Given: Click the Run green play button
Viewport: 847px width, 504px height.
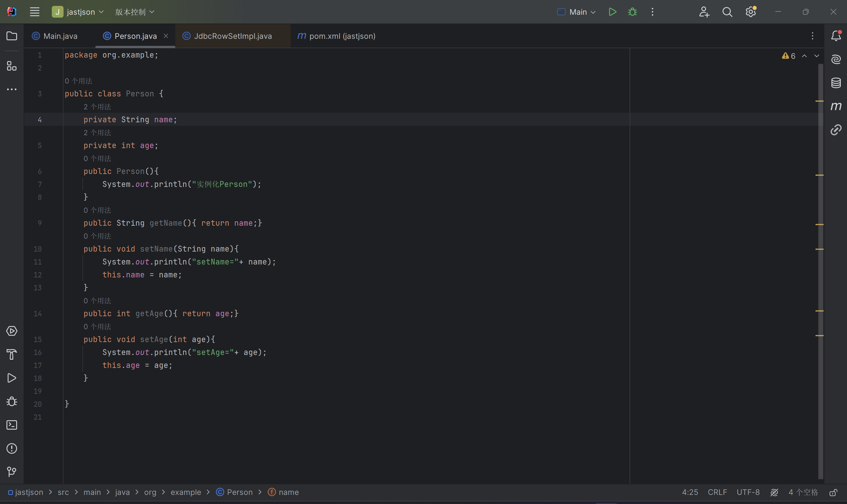Looking at the screenshot, I should (x=612, y=12).
